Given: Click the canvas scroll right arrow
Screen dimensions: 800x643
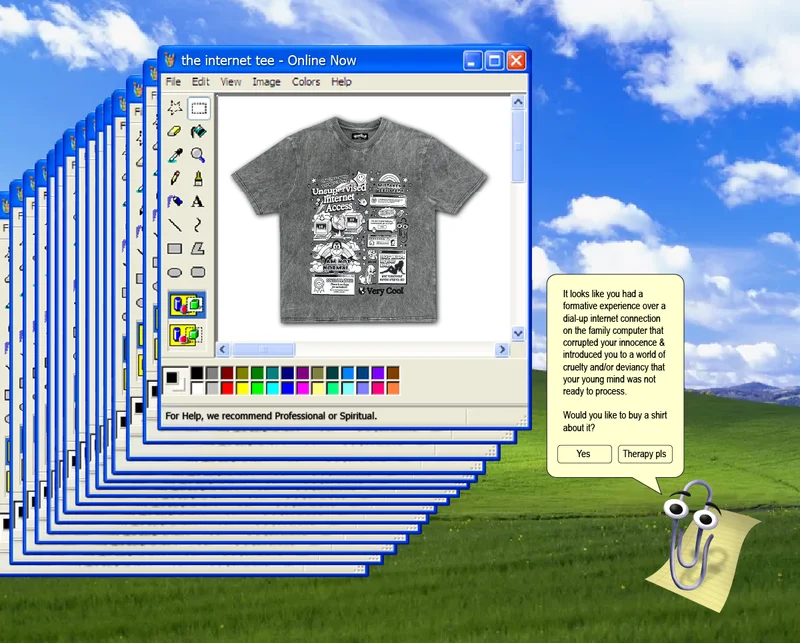Looking at the screenshot, I should pyautogui.click(x=502, y=349).
